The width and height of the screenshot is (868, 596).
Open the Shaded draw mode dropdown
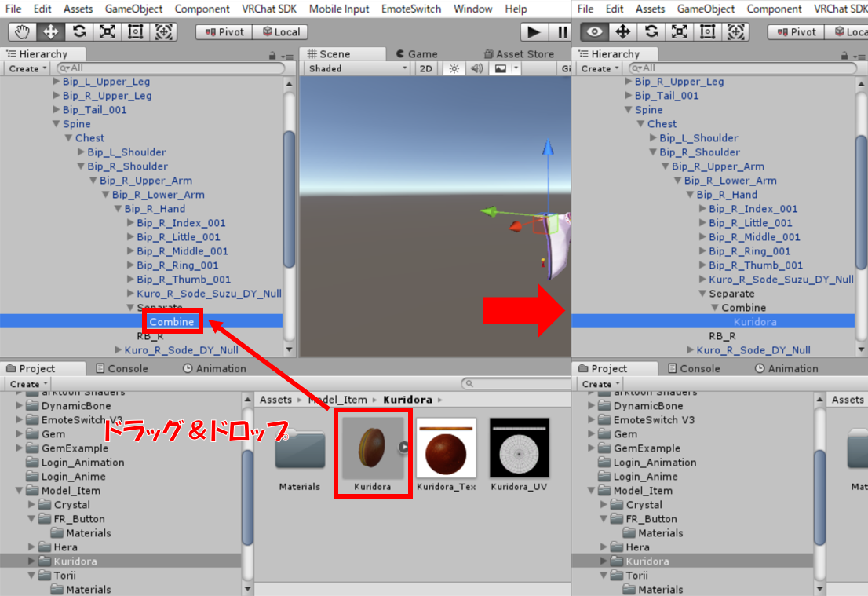[358, 68]
